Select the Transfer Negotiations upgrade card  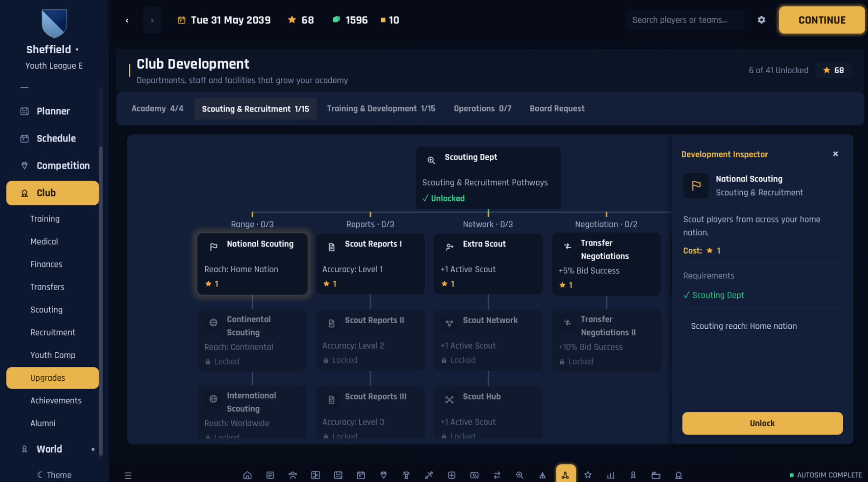[606, 264]
